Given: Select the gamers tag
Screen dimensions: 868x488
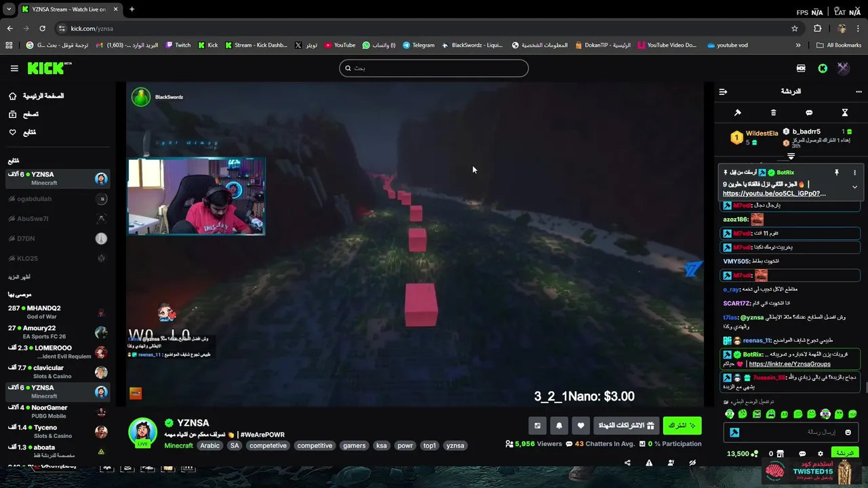Looking at the screenshot, I should tap(354, 446).
